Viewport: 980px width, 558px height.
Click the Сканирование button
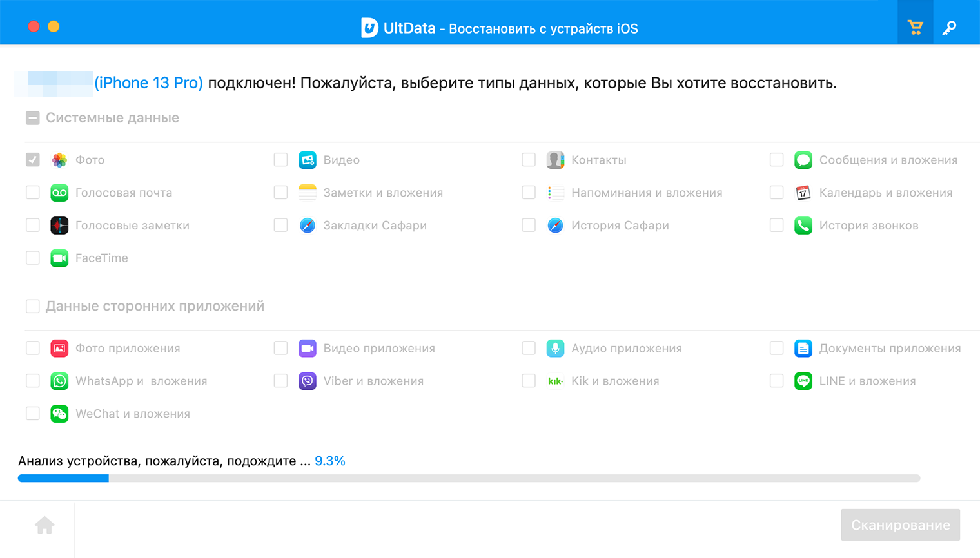(900, 525)
